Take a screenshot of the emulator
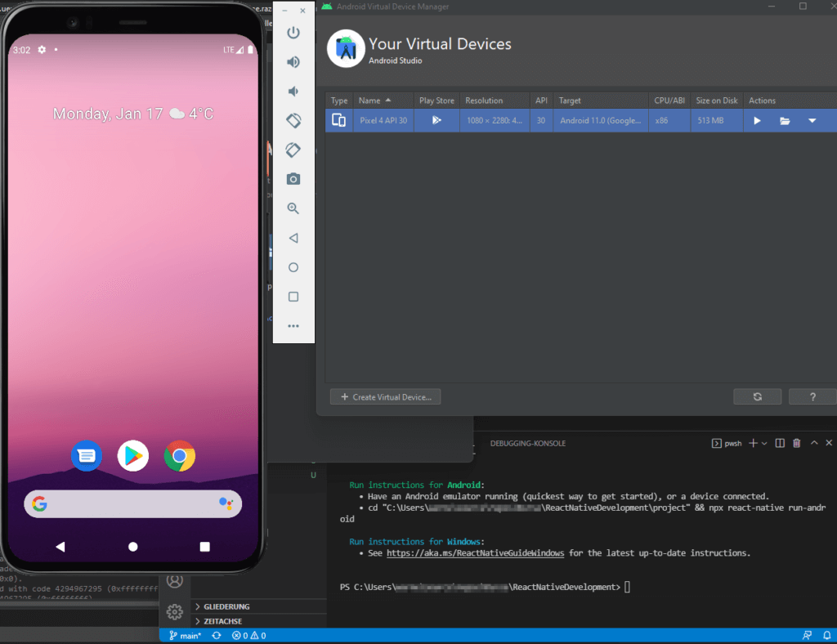This screenshot has height=644, width=837. point(293,178)
